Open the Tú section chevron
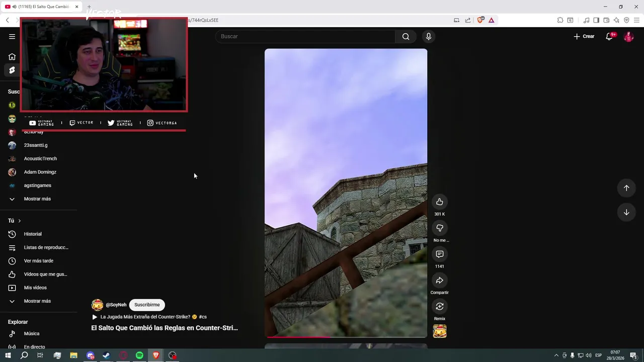Screen dimensions: 644x362 tap(20, 221)
